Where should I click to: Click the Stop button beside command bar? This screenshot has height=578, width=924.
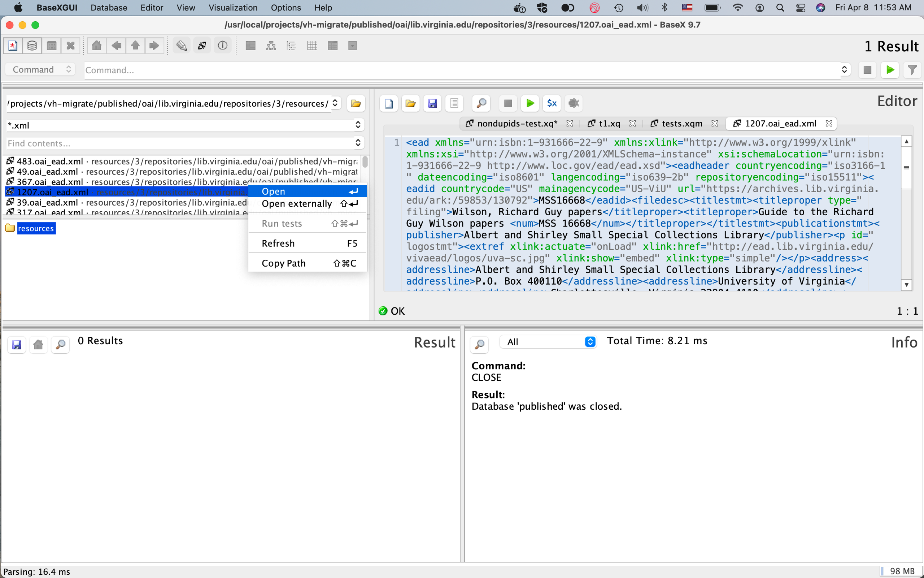click(867, 70)
